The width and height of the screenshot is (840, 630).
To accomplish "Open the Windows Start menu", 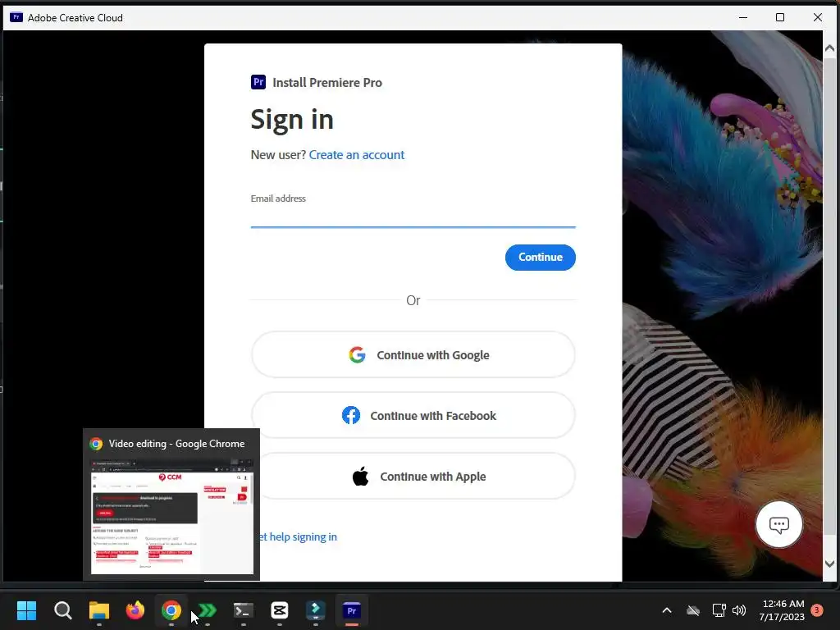I will click(x=27, y=610).
